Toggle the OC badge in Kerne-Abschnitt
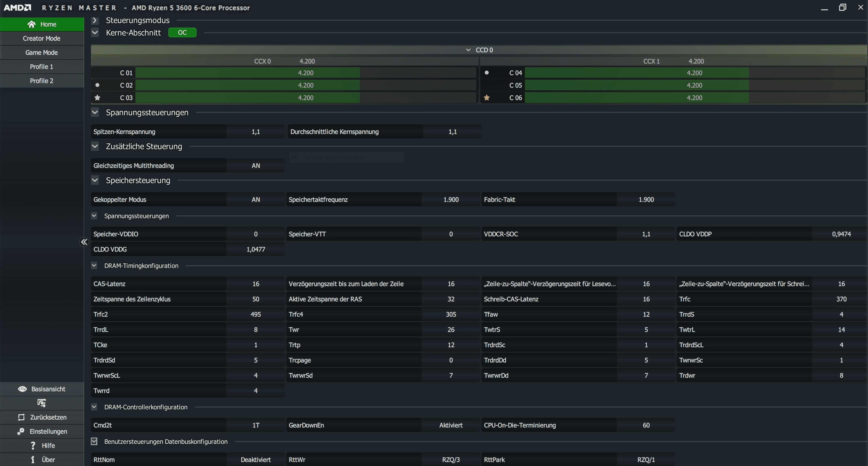868x466 pixels. pos(182,33)
